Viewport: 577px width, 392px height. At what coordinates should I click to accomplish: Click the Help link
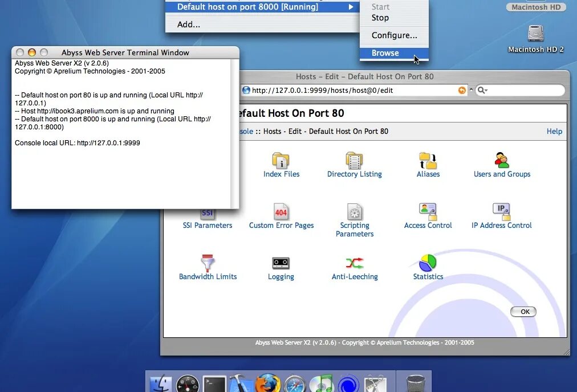pos(554,131)
